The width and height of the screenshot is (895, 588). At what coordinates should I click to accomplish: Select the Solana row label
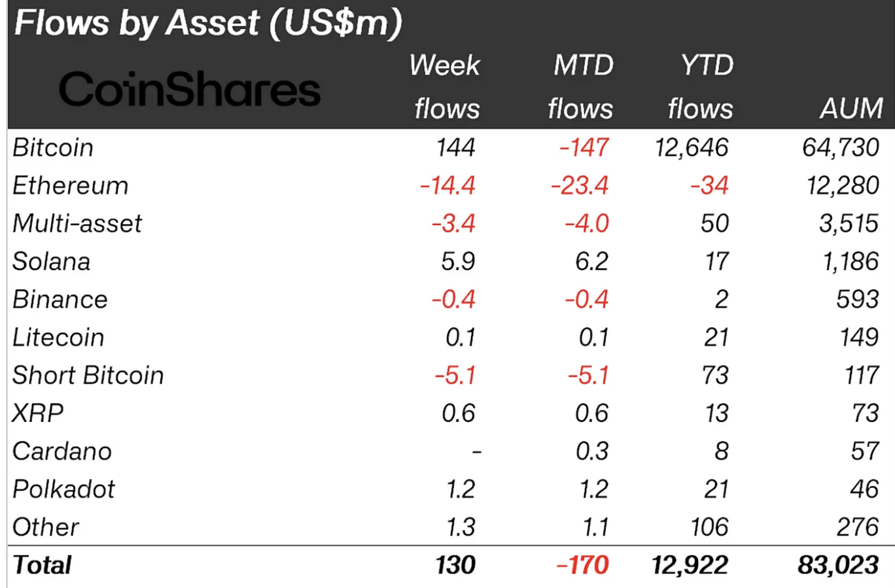52,262
